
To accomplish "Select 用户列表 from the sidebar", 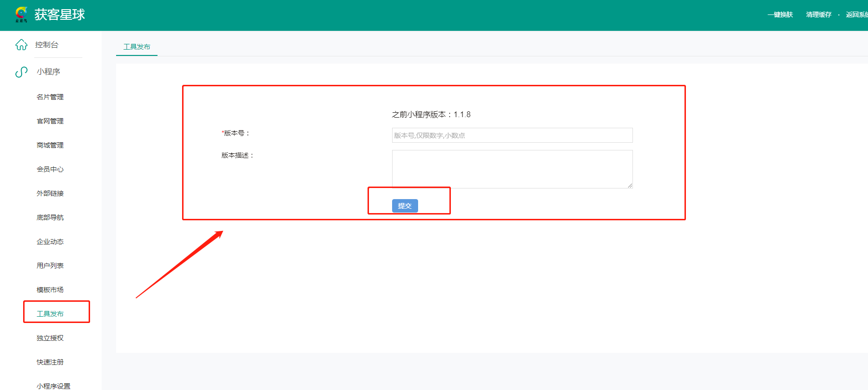I will [x=50, y=266].
